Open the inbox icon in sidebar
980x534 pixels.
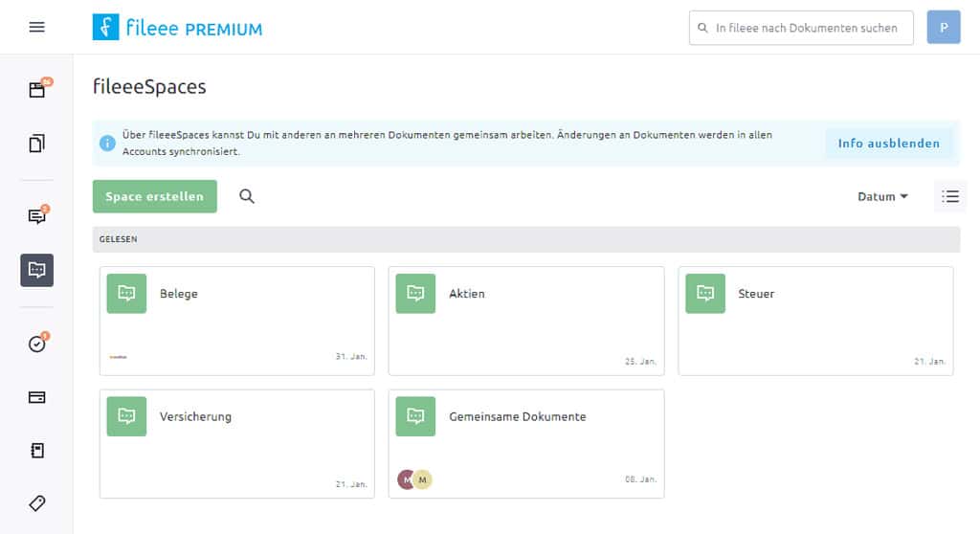[x=37, y=89]
